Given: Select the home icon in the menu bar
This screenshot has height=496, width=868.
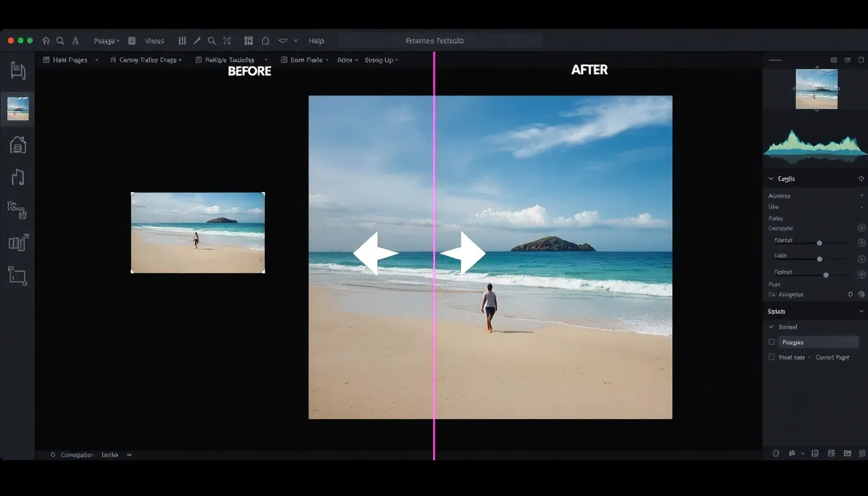Looking at the screenshot, I should pos(46,40).
